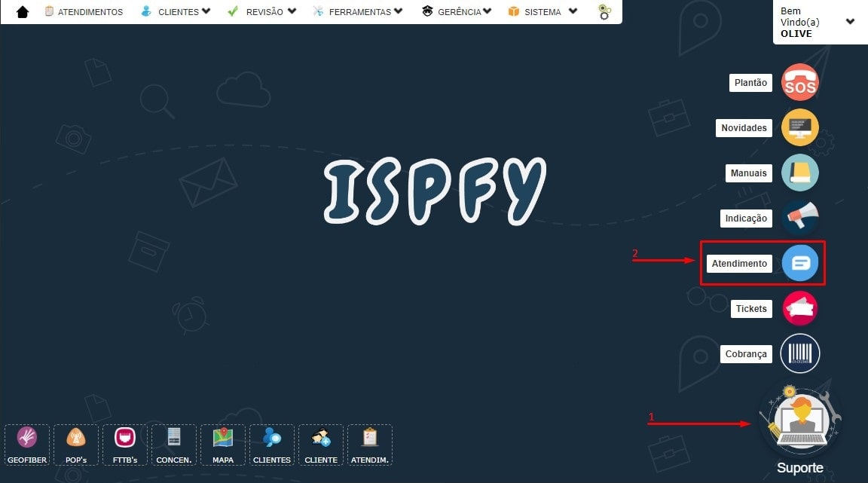This screenshot has height=483, width=868.
Task: Click the Tickets label button
Action: click(x=751, y=308)
